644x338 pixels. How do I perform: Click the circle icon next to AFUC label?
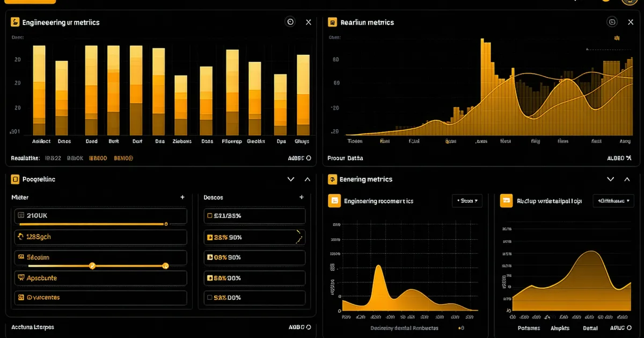pyautogui.click(x=629, y=328)
